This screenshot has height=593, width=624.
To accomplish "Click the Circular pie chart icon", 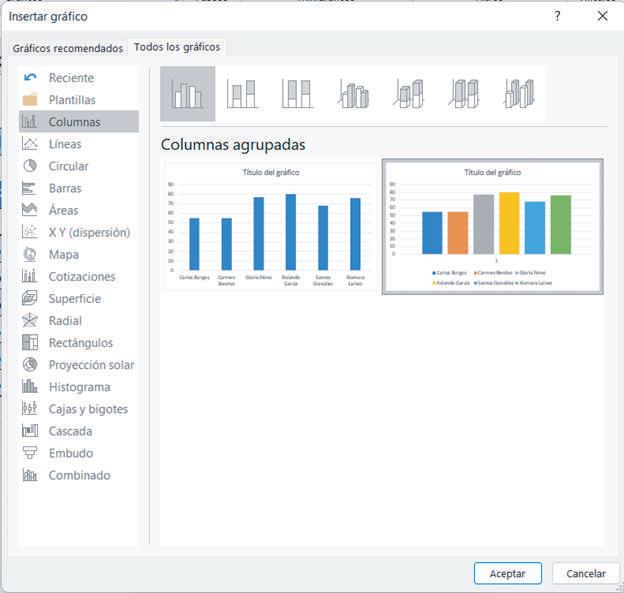I will tap(30, 166).
